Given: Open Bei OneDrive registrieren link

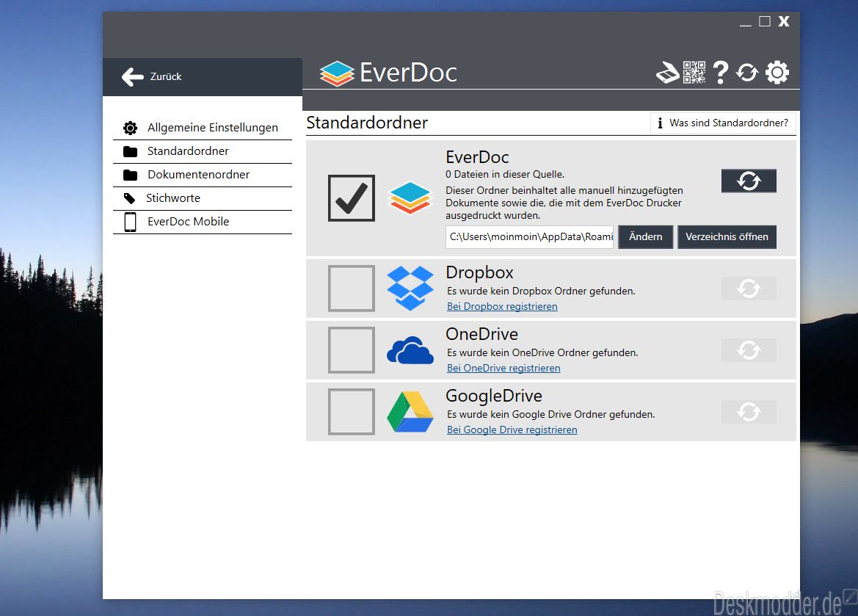Looking at the screenshot, I should [503, 369].
